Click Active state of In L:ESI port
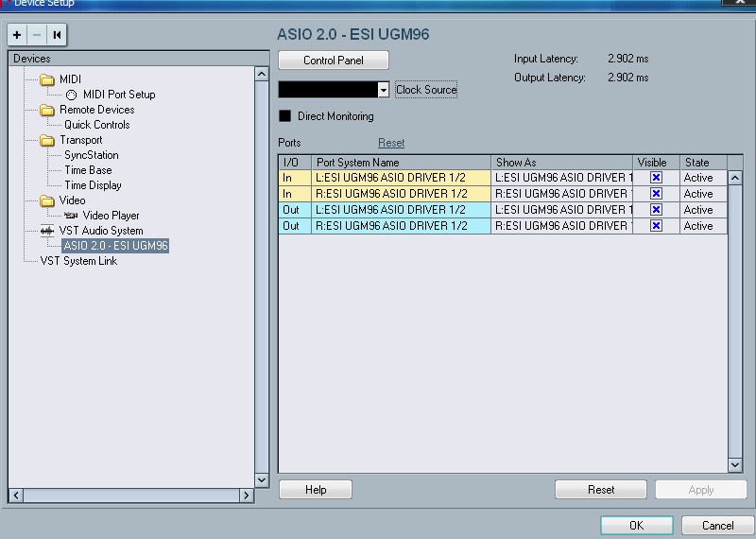The width and height of the screenshot is (756, 539). [703, 178]
